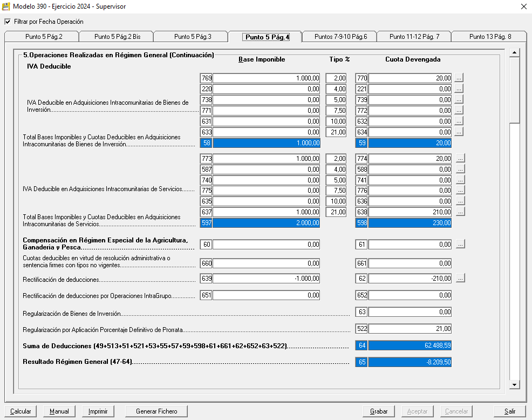
Task: Open details button beside field 770
Action: [459, 78]
